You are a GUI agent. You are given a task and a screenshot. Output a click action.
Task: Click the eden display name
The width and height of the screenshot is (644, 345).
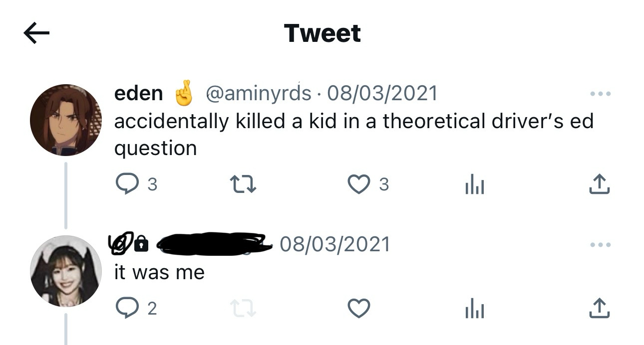point(138,94)
